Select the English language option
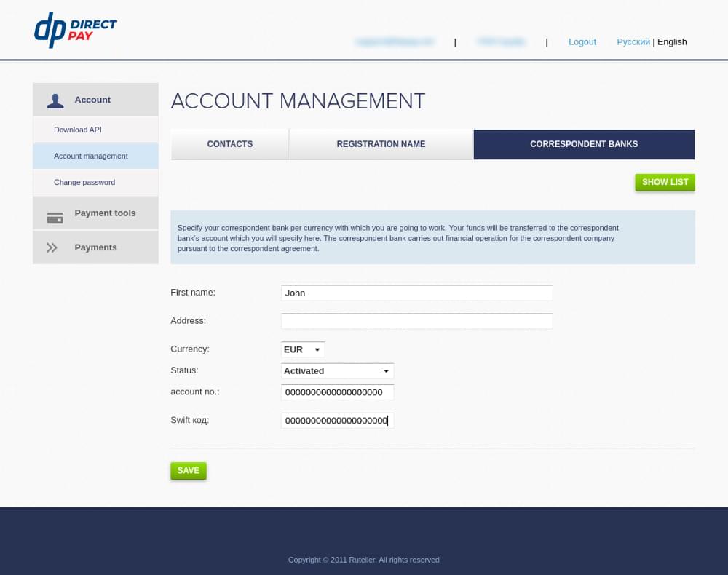 [672, 42]
